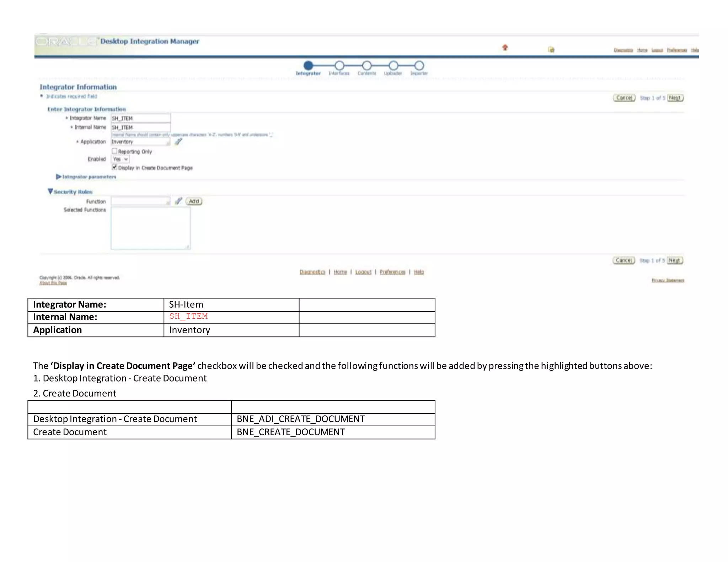Select the Interfaces step circle
Screen dimensions: 728x562
(339, 65)
